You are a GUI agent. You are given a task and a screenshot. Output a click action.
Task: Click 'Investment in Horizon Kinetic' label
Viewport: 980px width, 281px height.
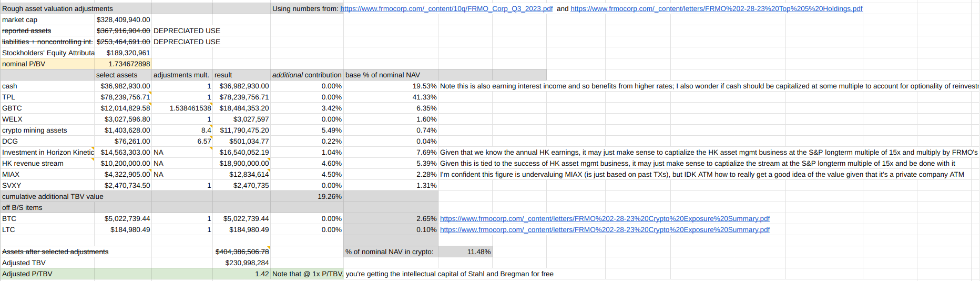click(48, 152)
